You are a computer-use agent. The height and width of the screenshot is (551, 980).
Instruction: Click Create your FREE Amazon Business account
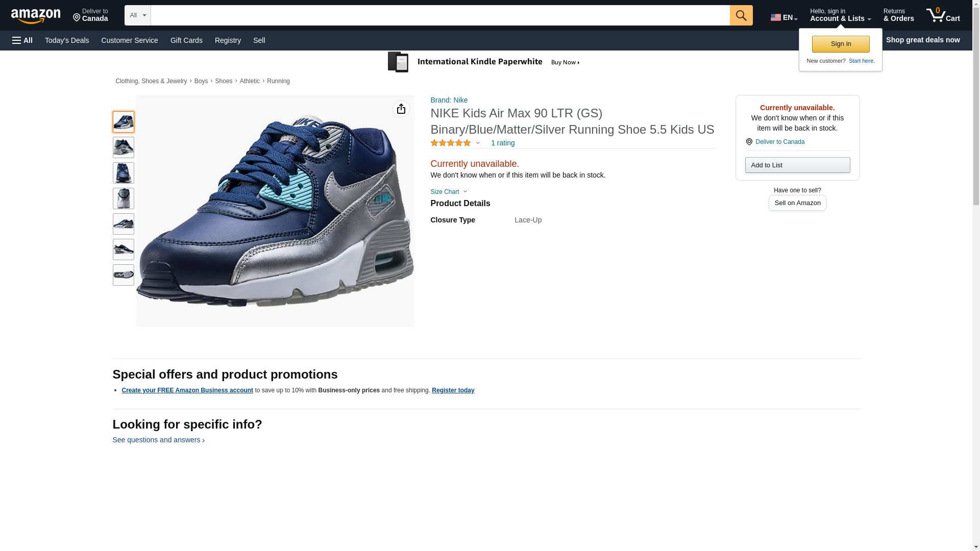[x=187, y=390]
